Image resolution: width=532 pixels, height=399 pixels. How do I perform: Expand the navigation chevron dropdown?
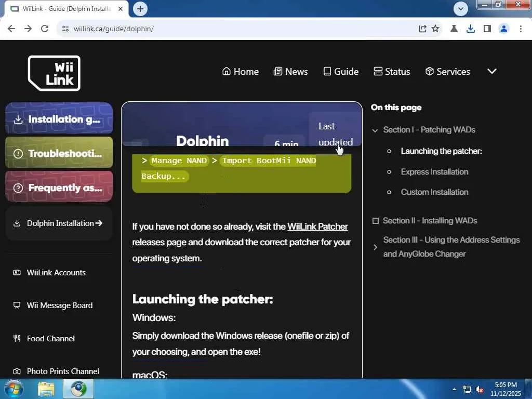[492, 71]
